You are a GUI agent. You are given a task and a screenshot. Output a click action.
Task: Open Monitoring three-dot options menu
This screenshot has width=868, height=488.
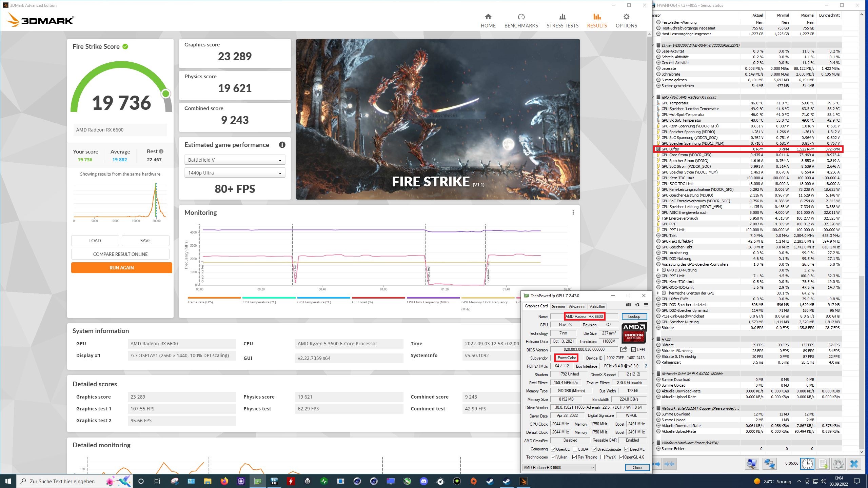point(573,212)
